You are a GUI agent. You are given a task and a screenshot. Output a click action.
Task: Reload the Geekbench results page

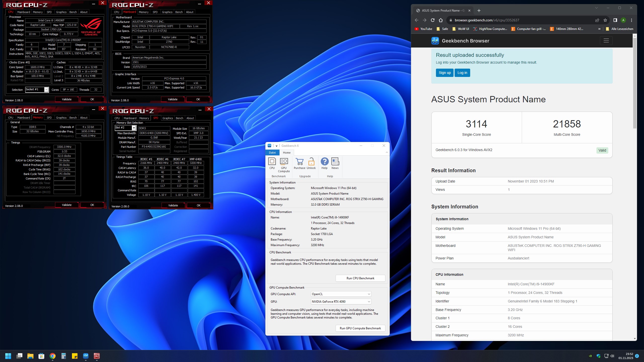433,20
